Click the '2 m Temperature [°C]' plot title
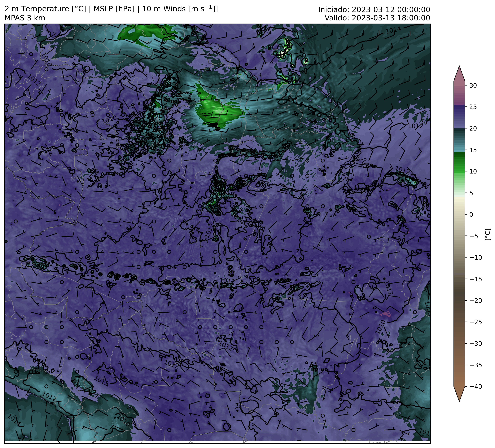This screenshot has height=448, width=495. [x=45, y=9]
